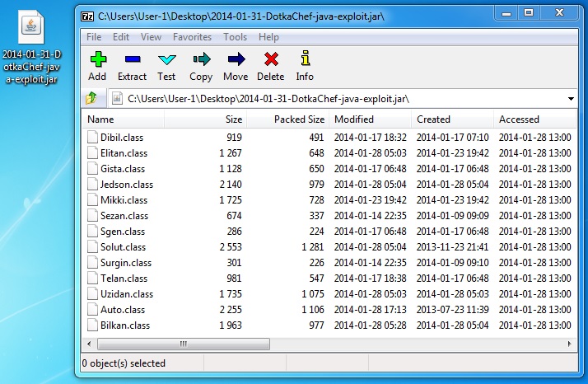Go up one folder level icon
This screenshot has width=588, height=384.
pos(91,98)
